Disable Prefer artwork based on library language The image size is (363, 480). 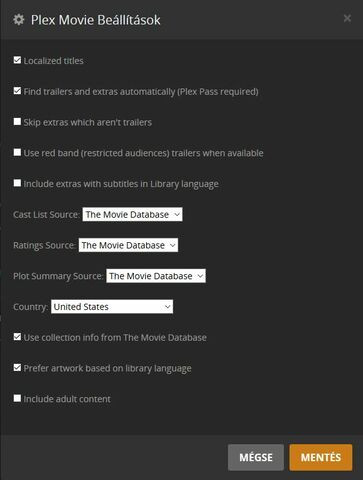17,367
